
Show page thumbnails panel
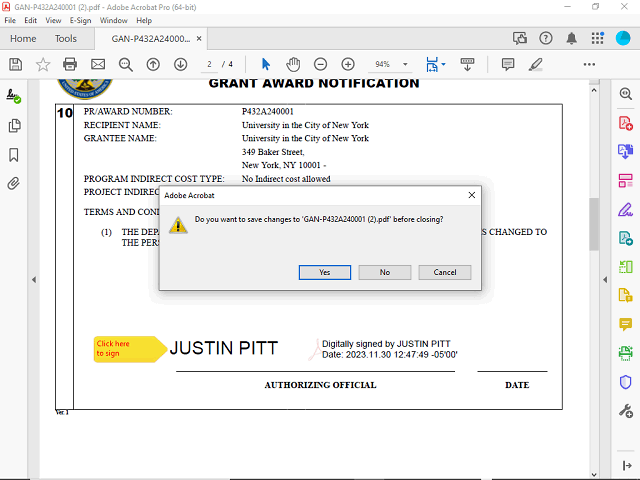point(14,126)
